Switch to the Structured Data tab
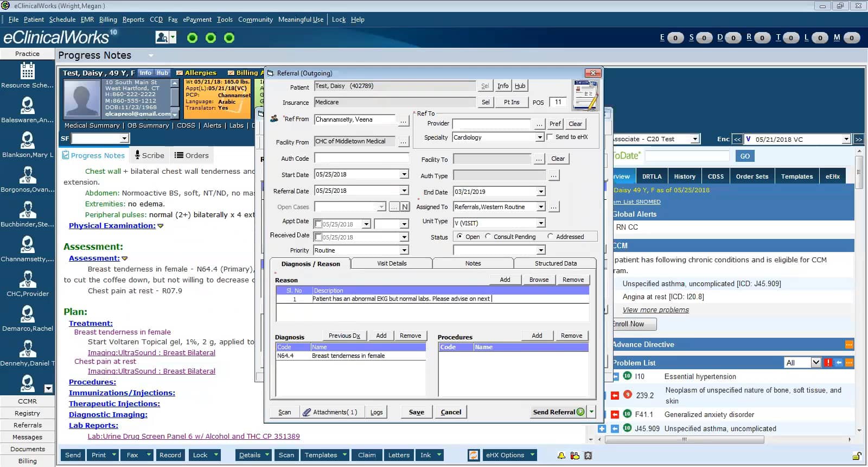This screenshot has height=467, width=868. [556, 263]
